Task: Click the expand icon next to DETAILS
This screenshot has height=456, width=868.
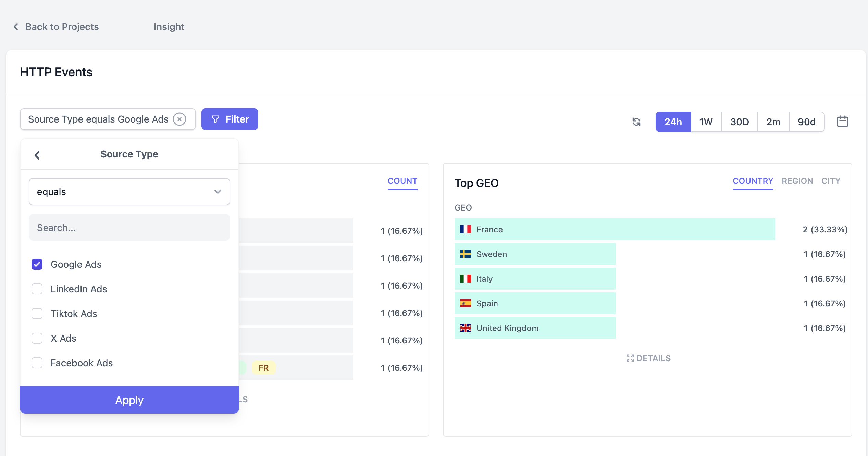Action: tap(630, 358)
